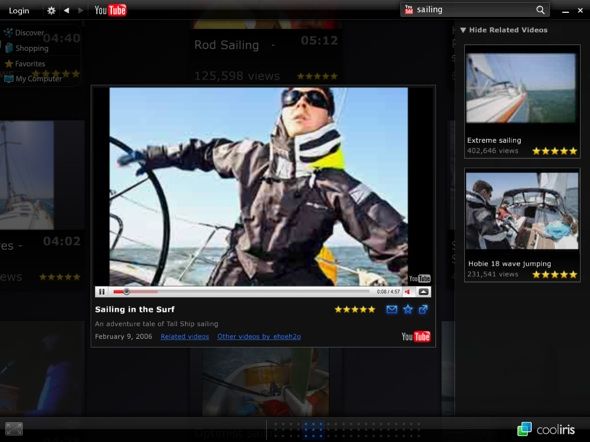Open Discover in sidebar

(24, 32)
